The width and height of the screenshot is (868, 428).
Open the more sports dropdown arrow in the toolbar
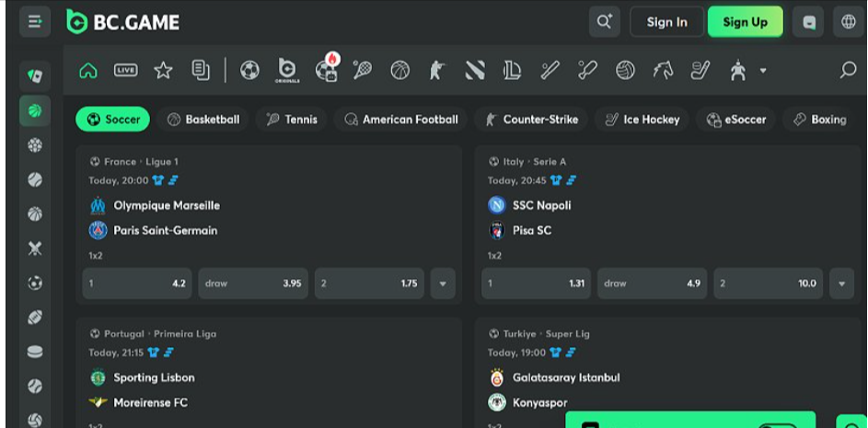tap(763, 71)
